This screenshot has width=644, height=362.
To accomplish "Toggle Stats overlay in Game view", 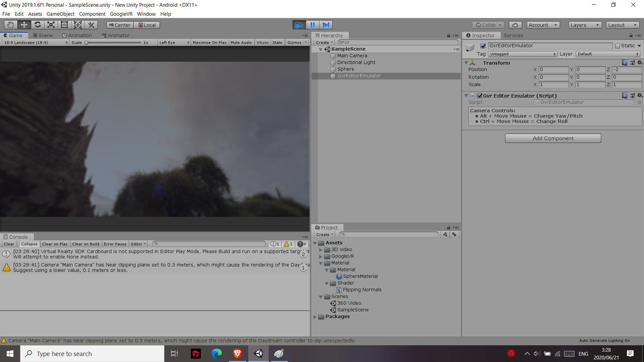I will tap(277, 43).
